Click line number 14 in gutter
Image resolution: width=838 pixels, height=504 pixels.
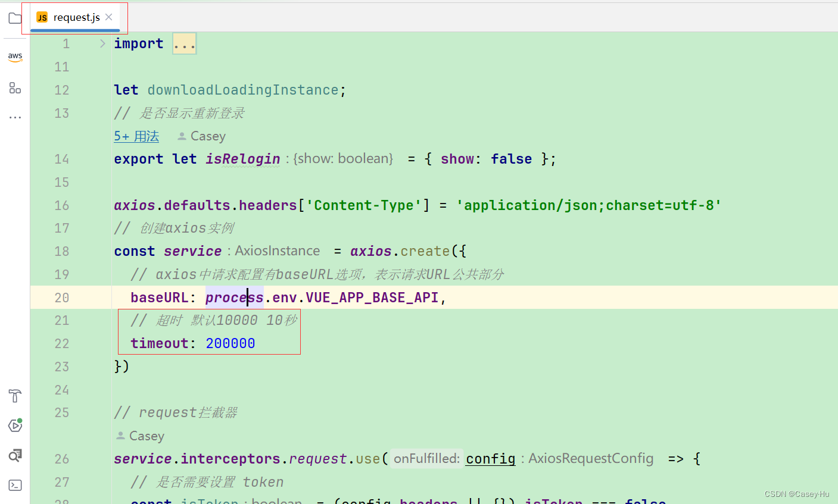pos(62,159)
